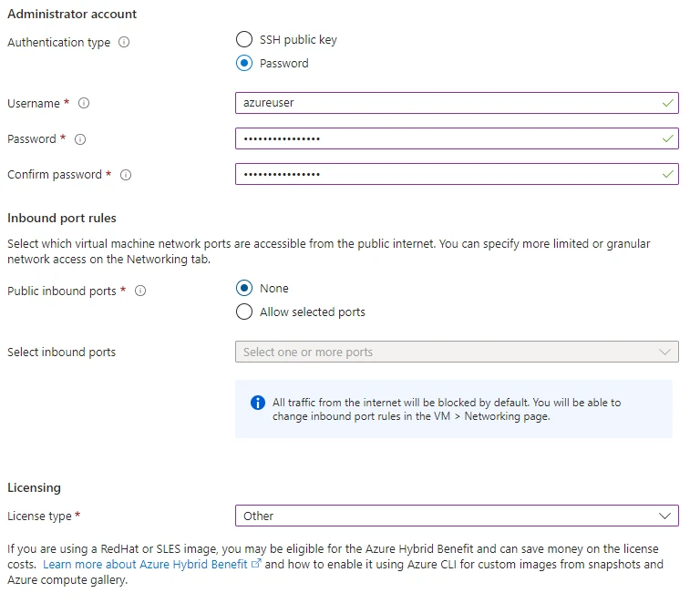700x603 pixels.
Task: Choose None for public inbound ports
Action: [244, 288]
